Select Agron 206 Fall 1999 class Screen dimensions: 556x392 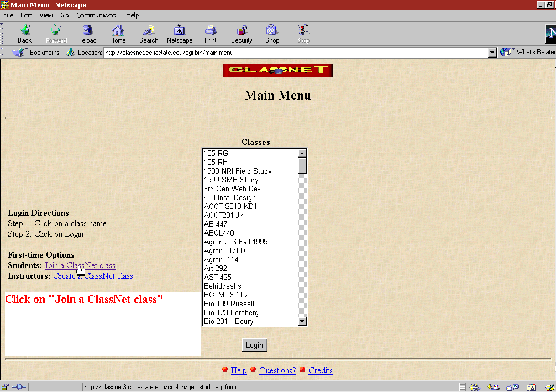pos(235,242)
